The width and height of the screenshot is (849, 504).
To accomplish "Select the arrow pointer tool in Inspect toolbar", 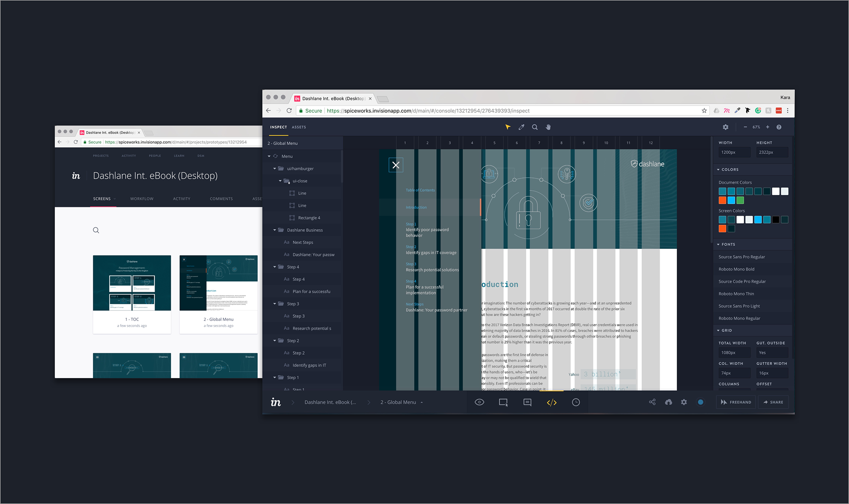I will click(x=508, y=127).
